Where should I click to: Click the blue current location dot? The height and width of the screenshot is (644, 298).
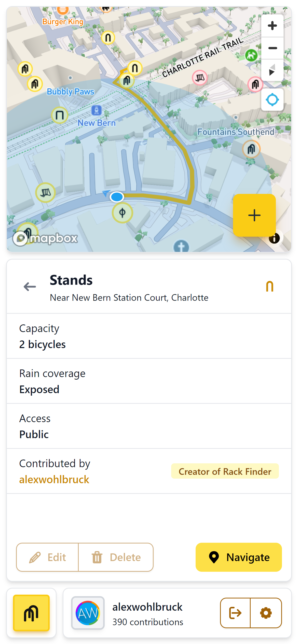(117, 197)
